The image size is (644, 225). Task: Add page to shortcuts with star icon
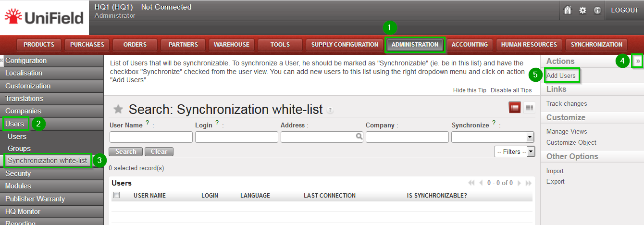[x=118, y=110]
